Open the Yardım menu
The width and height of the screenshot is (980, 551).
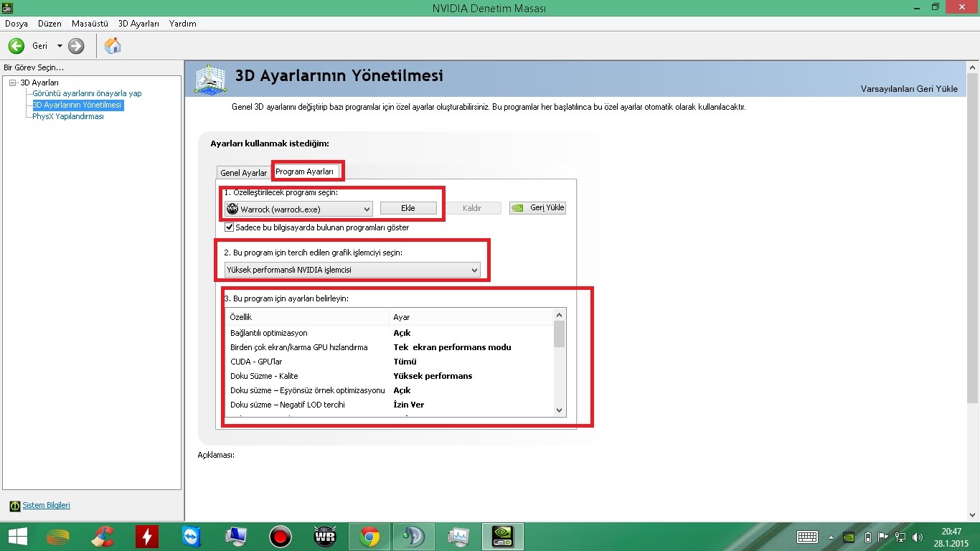[183, 24]
